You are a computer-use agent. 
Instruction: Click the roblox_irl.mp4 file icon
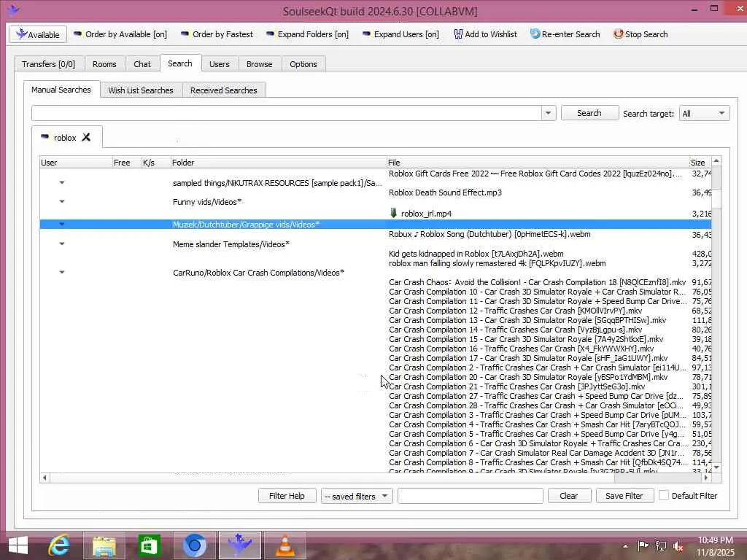pyautogui.click(x=393, y=213)
